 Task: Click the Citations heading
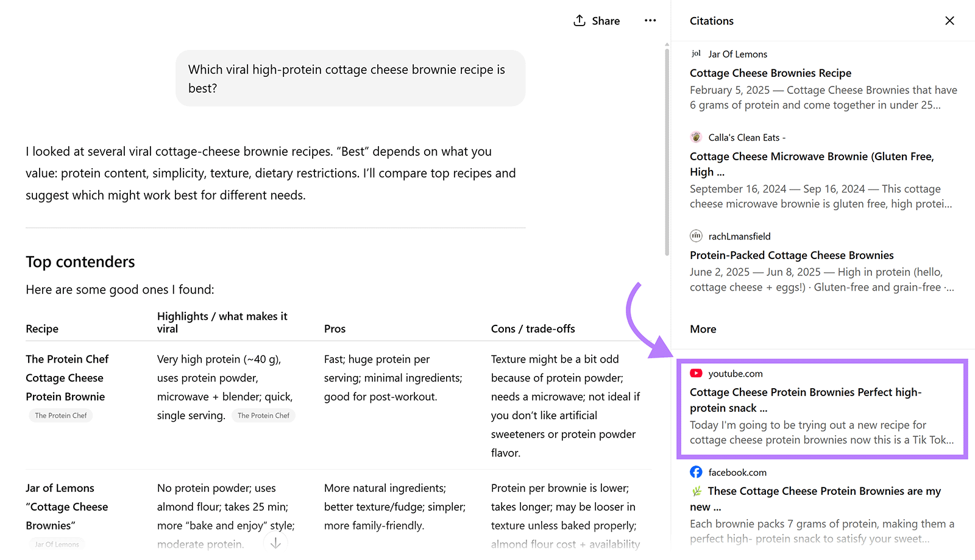coord(711,20)
